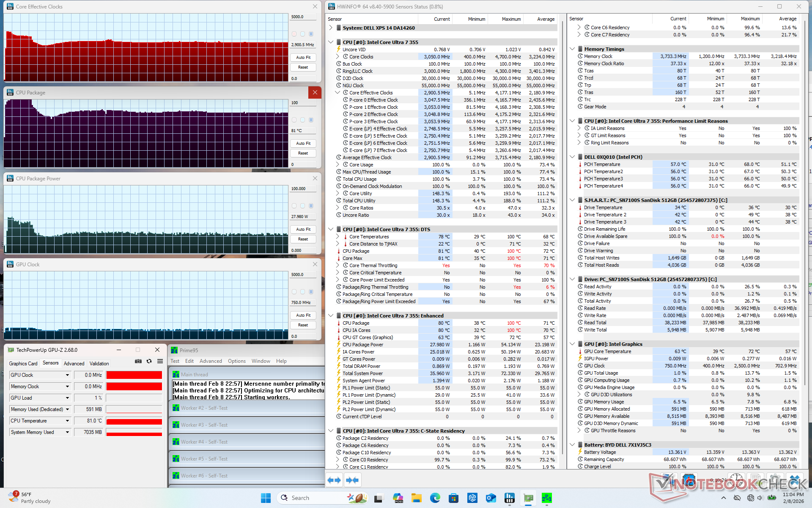The height and width of the screenshot is (508, 812).
Task: Toggle the dark blue checkbox in the CPU Package graph
Action: pyautogui.click(x=311, y=120)
